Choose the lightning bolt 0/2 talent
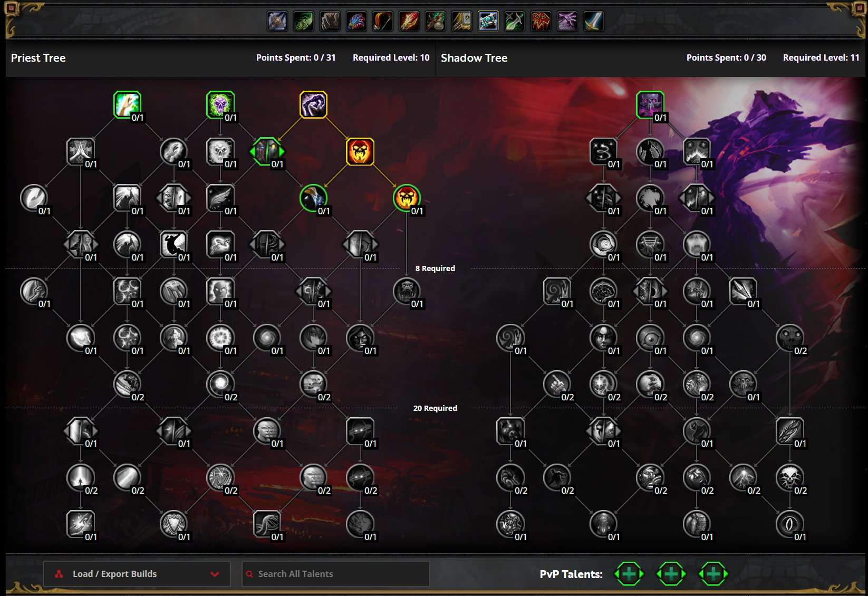Image resolution: width=868 pixels, height=596 pixels. [x=743, y=477]
